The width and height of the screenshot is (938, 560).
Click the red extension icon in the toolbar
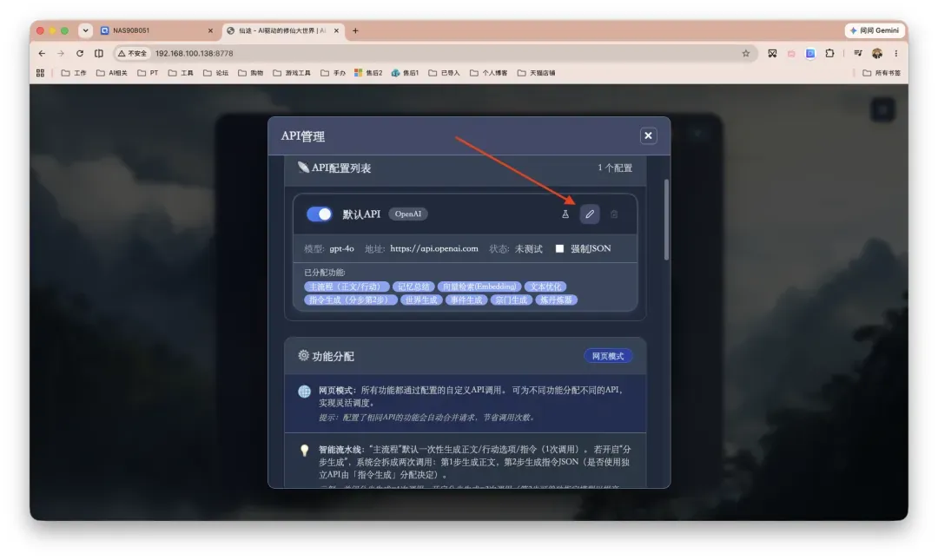click(791, 53)
